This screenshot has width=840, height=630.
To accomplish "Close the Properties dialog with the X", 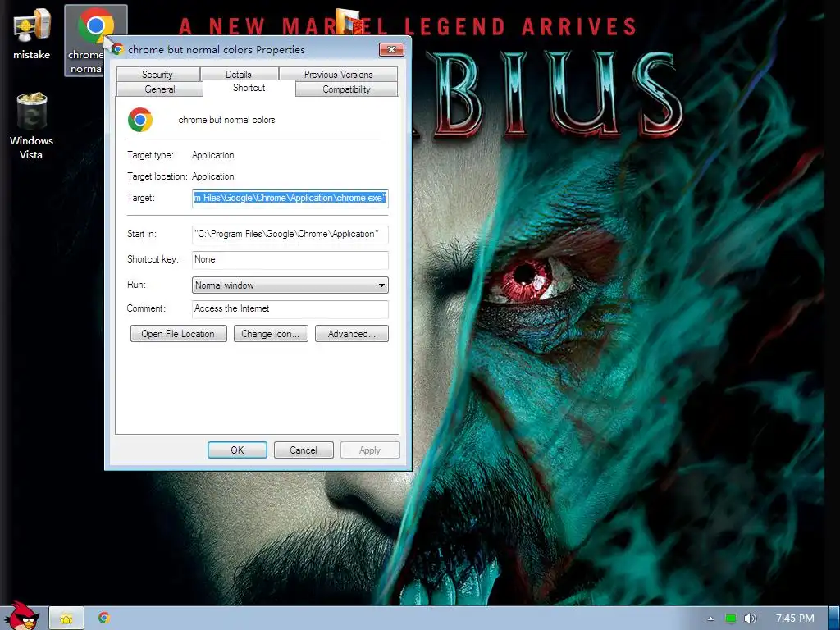I will click(391, 49).
